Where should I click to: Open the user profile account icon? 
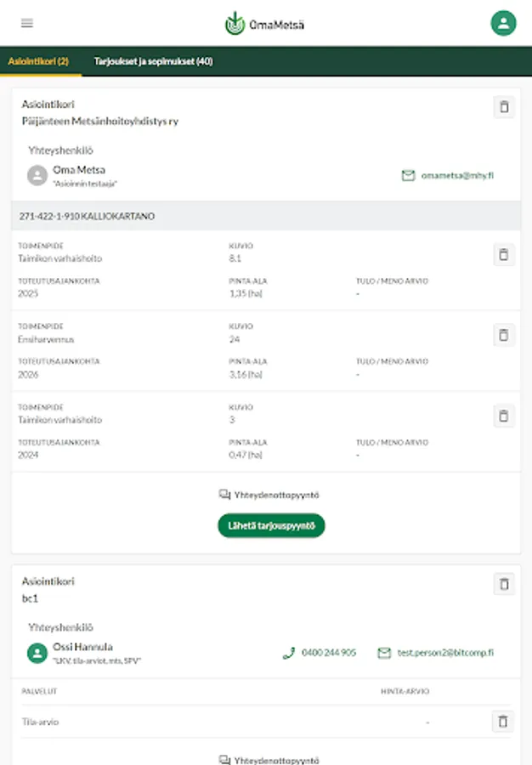(x=503, y=23)
